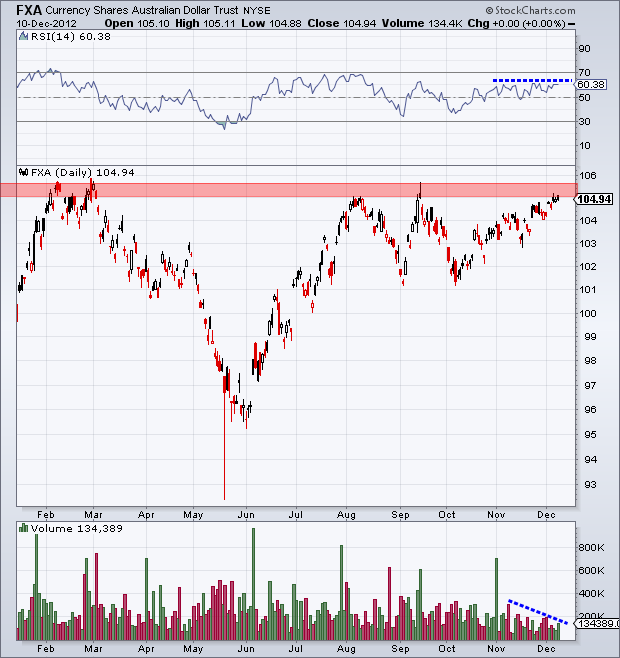Click the High 105.11 value
Image resolution: width=620 pixels, height=658 pixels.
(205, 24)
